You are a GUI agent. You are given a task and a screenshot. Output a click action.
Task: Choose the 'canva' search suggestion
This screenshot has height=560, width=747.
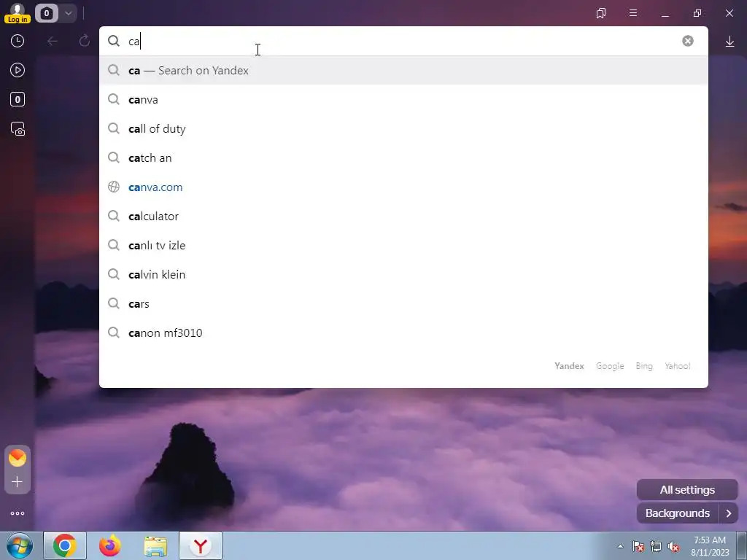point(403,99)
